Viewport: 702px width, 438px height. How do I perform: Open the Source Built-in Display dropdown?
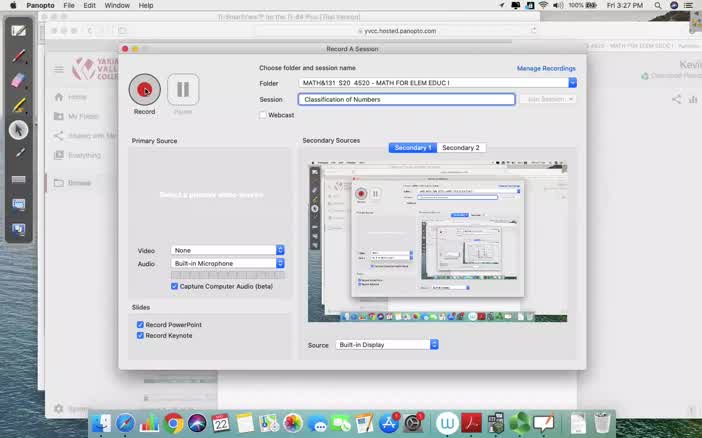pyautogui.click(x=434, y=345)
